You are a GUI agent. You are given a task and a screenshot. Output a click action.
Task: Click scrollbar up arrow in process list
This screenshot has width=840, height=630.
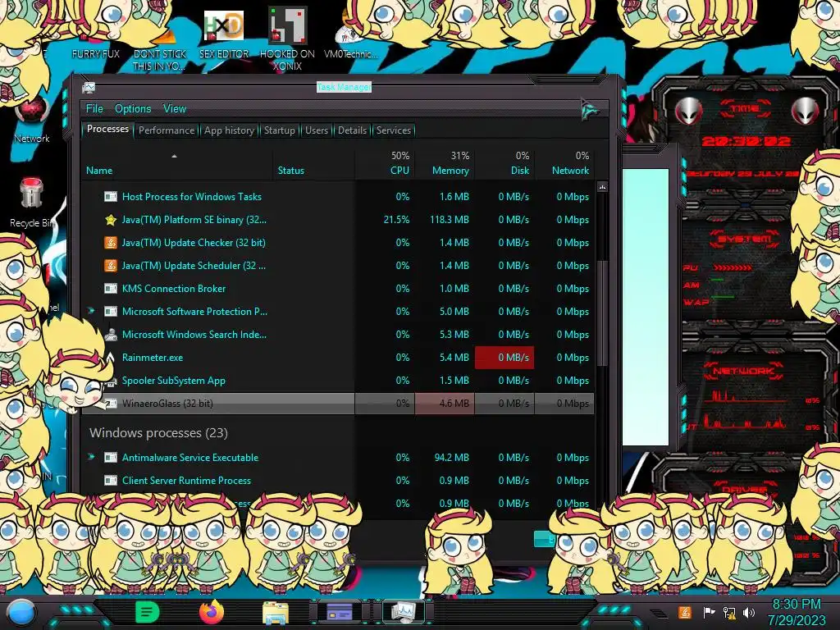click(x=602, y=187)
